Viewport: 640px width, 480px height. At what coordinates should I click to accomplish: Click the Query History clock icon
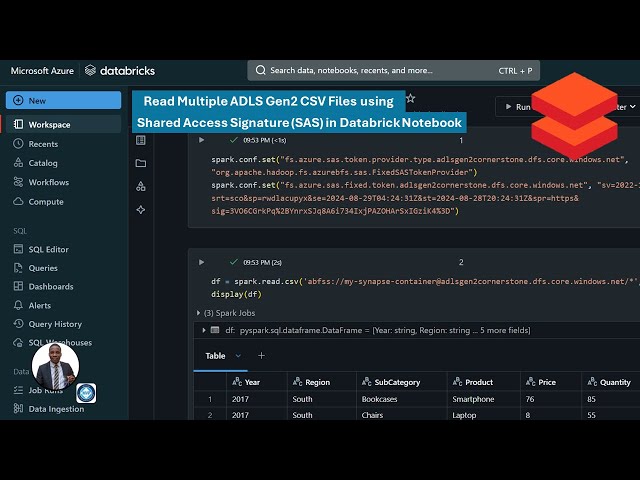pyautogui.click(x=18, y=324)
